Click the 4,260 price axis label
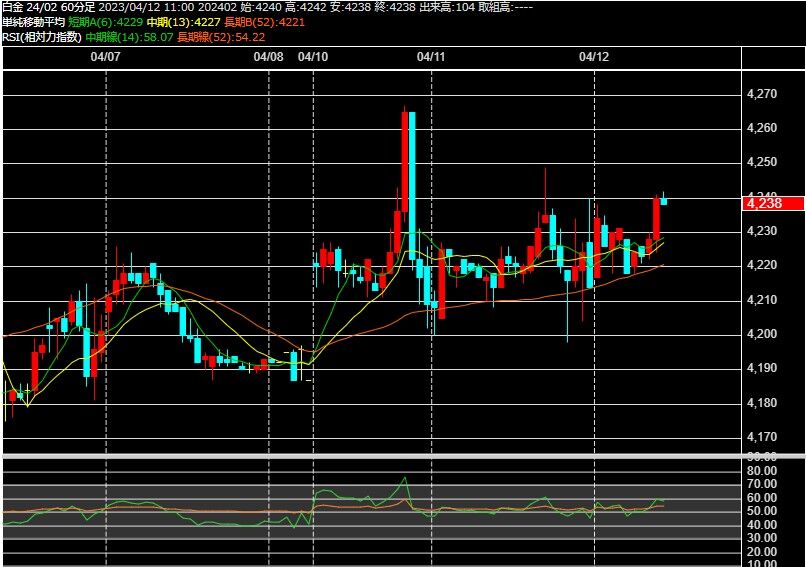Viewport: 806px width, 567px height. coord(762,128)
